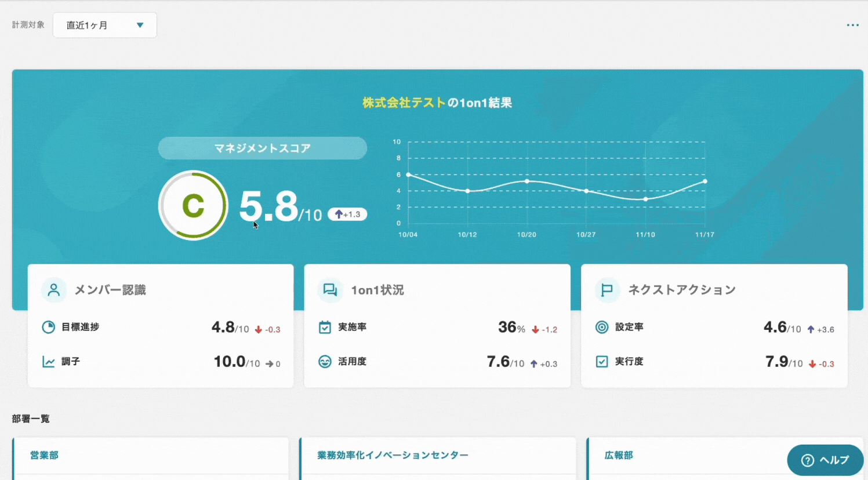Click the メンバー認識 person icon

pos(54,290)
